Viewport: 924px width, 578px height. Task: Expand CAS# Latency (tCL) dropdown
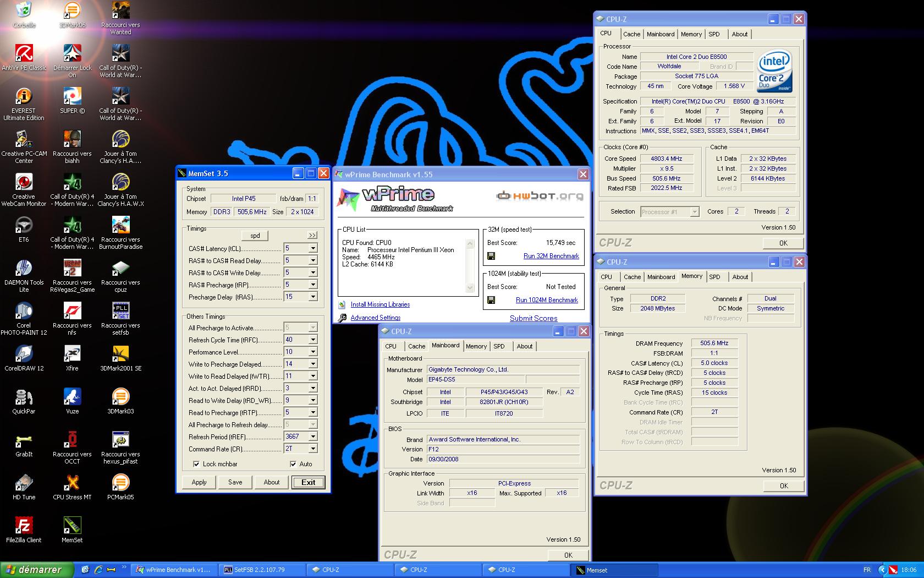click(312, 248)
